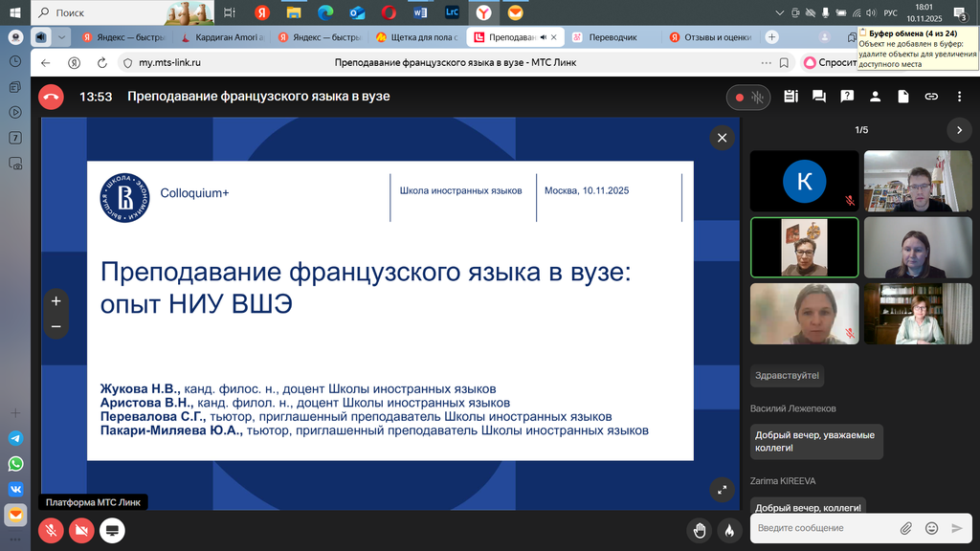This screenshot has height=551, width=980.
Task: Send a fire reaction
Action: click(728, 529)
